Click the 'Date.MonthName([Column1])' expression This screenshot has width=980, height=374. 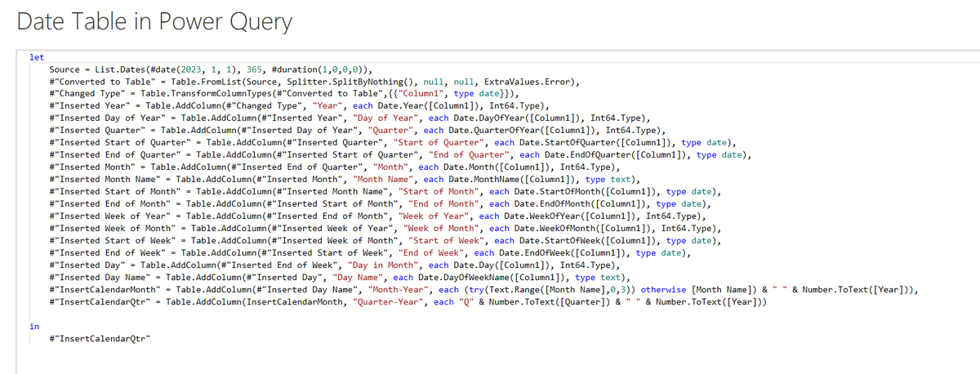tap(514, 179)
